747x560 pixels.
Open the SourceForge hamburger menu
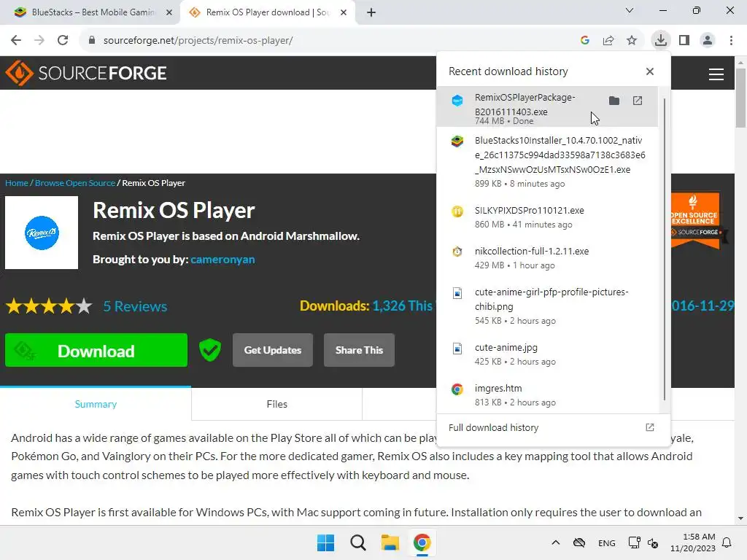click(716, 74)
